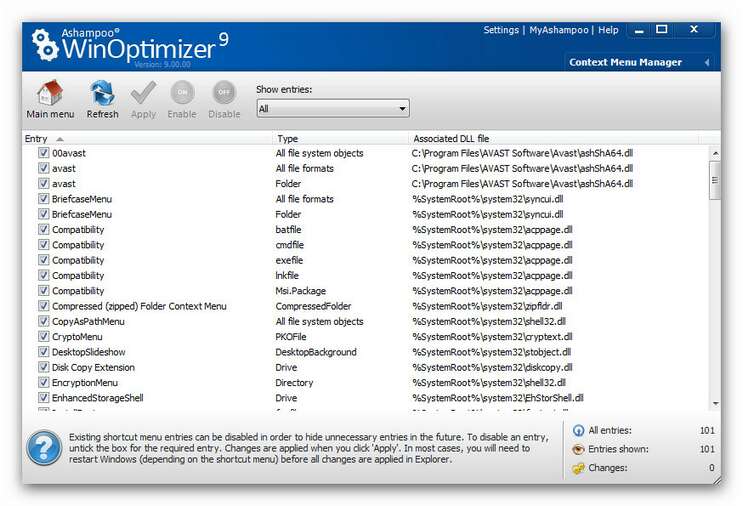Click the cryptext.dll path cell
Viewport: 743px width, 506px height.
[x=492, y=337]
